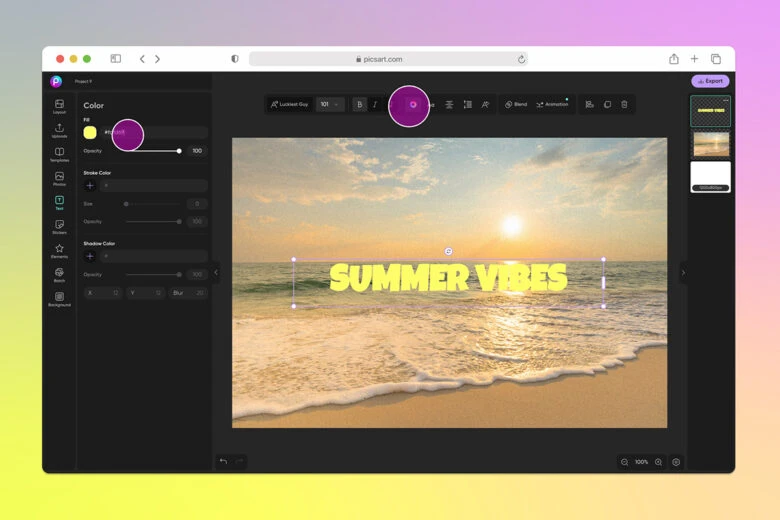Click the yellow Fill color swatch
Image resolution: width=780 pixels, height=520 pixels.
click(90, 132)
